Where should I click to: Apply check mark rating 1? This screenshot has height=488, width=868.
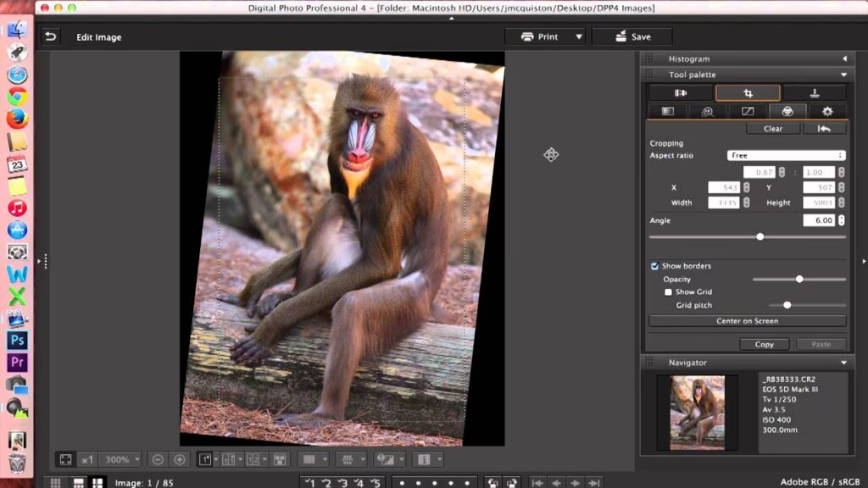(311, 482)
